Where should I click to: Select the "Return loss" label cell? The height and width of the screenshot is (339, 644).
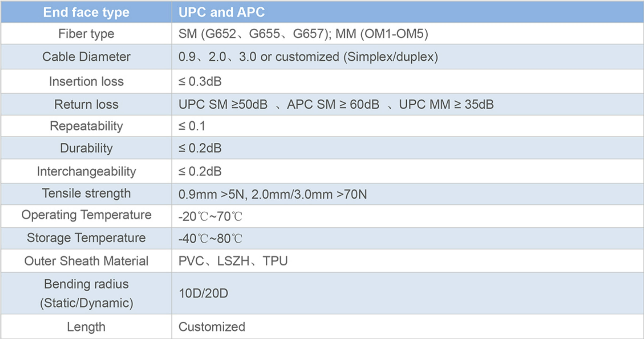coord(86,104)
